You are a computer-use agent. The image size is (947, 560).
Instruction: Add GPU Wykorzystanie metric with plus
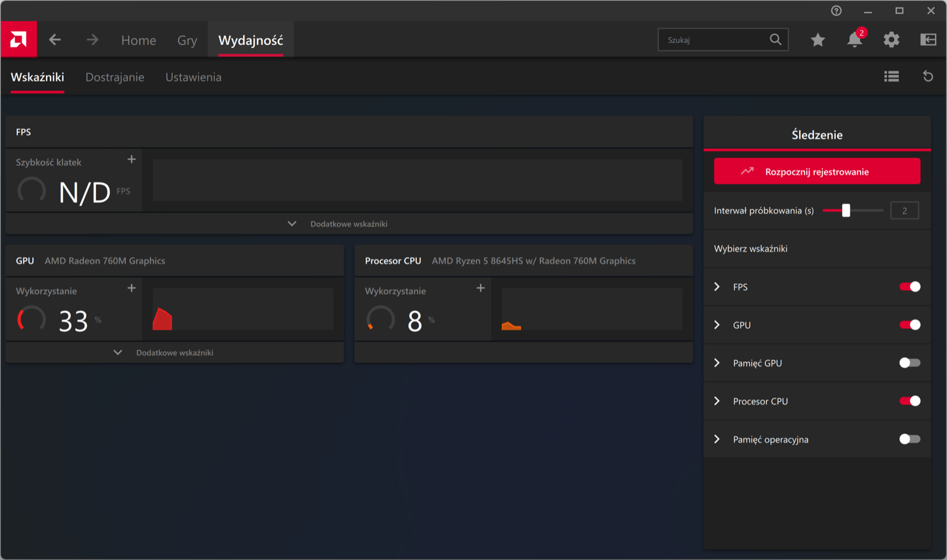(x=131, y=288)
